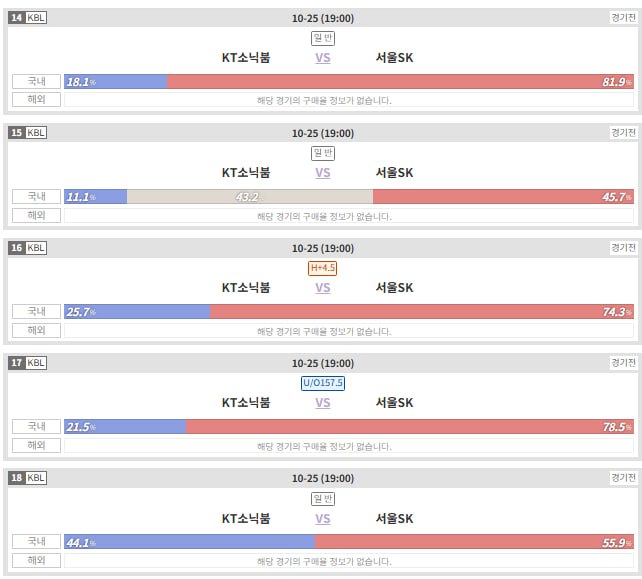The height and width of the screenshot is (579, 642).
Task: Click the 일반 badge in match 15
Action: (323, 153)
